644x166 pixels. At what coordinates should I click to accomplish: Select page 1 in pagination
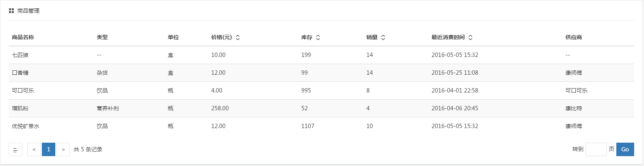(x=49, y=149)
